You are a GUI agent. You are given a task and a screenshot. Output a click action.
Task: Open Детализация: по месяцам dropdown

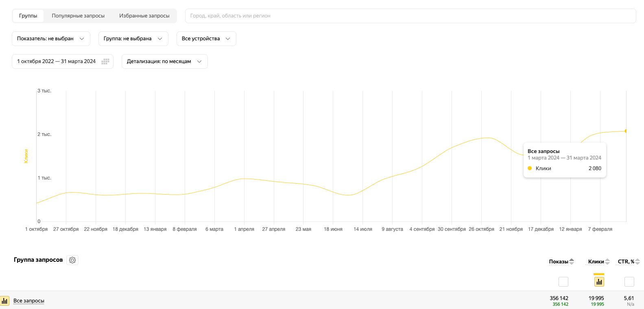(x=164, y=61)
